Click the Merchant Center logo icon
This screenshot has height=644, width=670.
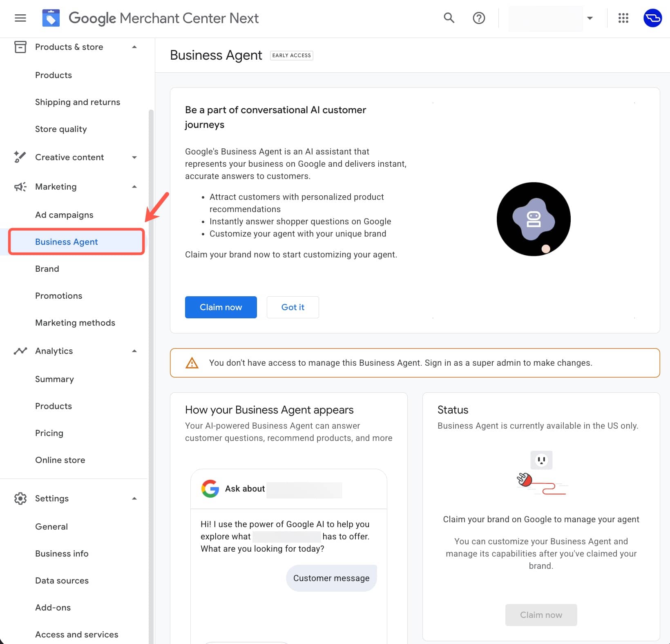[51, 18]
